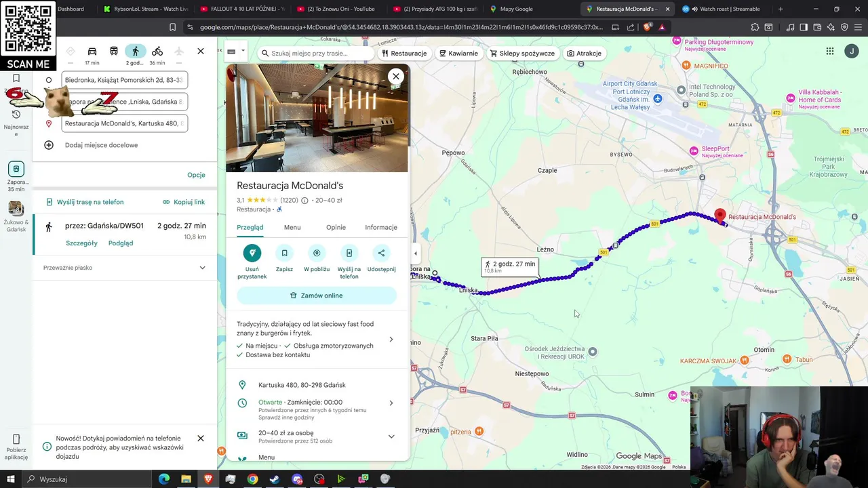Click the Udostępnij share icon
Viewport: 868px width, 488px height.
click(x=381, y=253)
